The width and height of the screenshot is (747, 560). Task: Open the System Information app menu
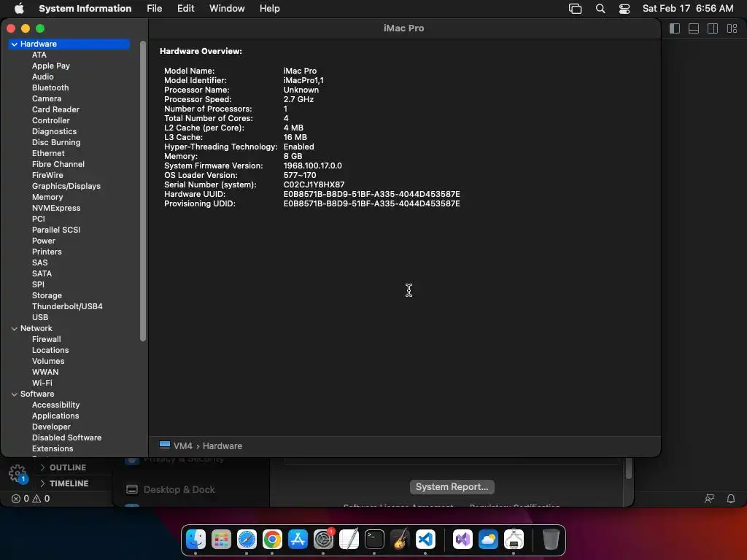point(85,9)
